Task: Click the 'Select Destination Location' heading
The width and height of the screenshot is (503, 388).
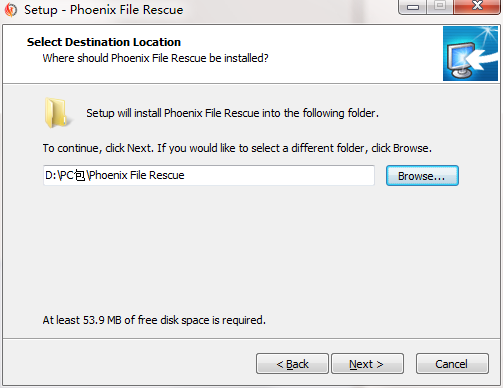Action: (x=104, y=42)
